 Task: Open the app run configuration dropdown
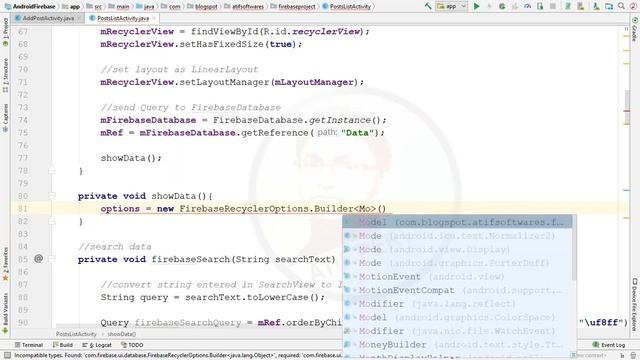451,6
